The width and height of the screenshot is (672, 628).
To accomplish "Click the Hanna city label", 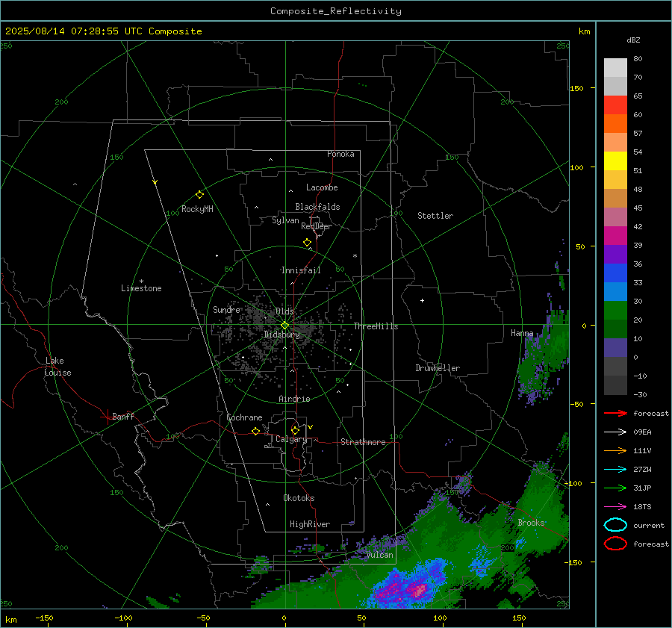I will 522,333.
